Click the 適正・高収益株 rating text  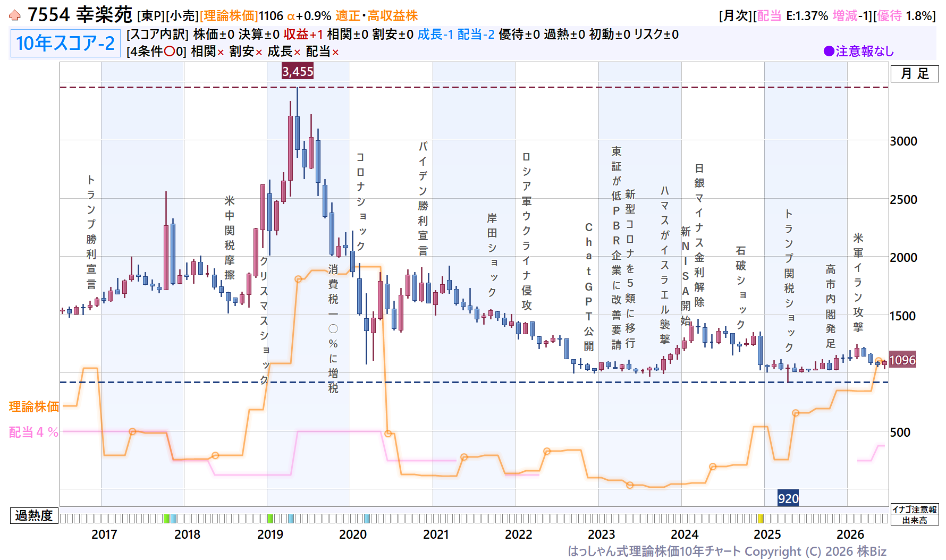click(x=376, y=16)
